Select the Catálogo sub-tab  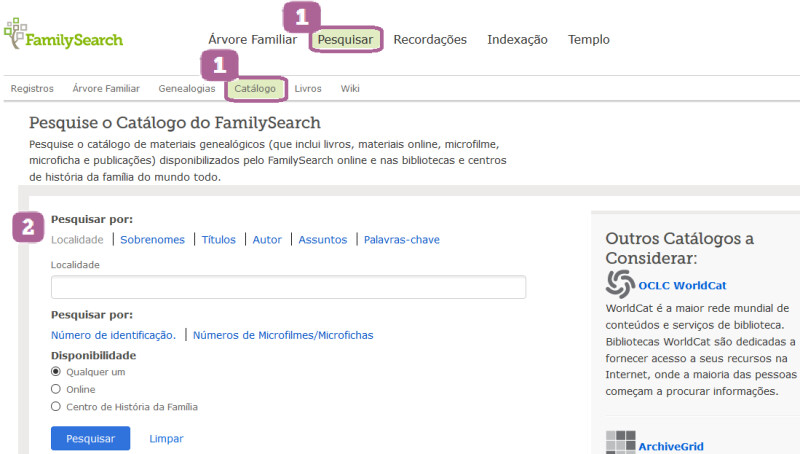coord(256,89)
